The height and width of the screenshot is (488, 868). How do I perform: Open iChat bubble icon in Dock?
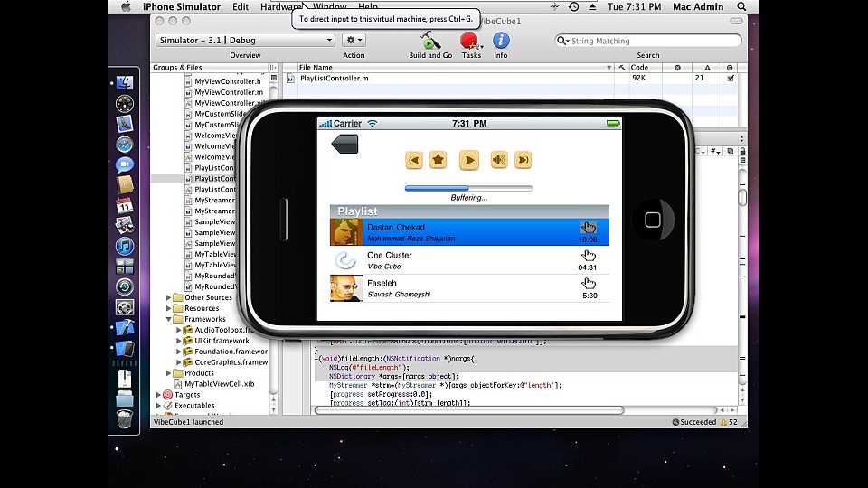pos(125,164)
